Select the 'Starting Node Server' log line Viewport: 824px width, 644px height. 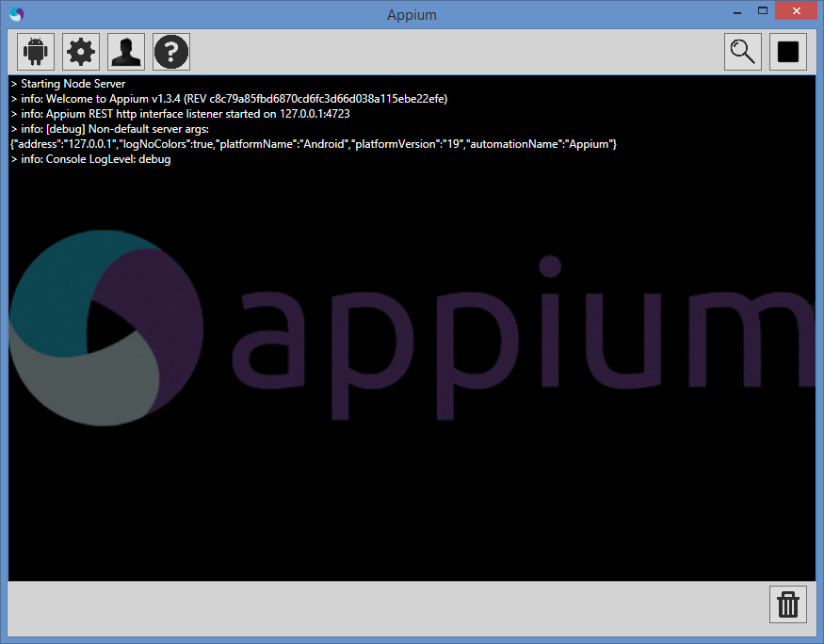click(68, 84)
